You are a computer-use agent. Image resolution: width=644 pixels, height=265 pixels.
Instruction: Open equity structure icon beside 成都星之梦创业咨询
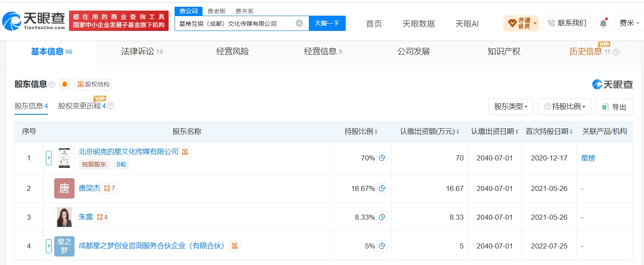[235, 246]
